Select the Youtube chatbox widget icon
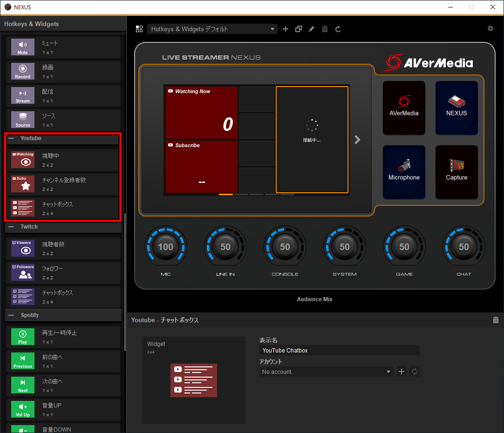Screen dimensions: 504x433 (x=22, y=208)
